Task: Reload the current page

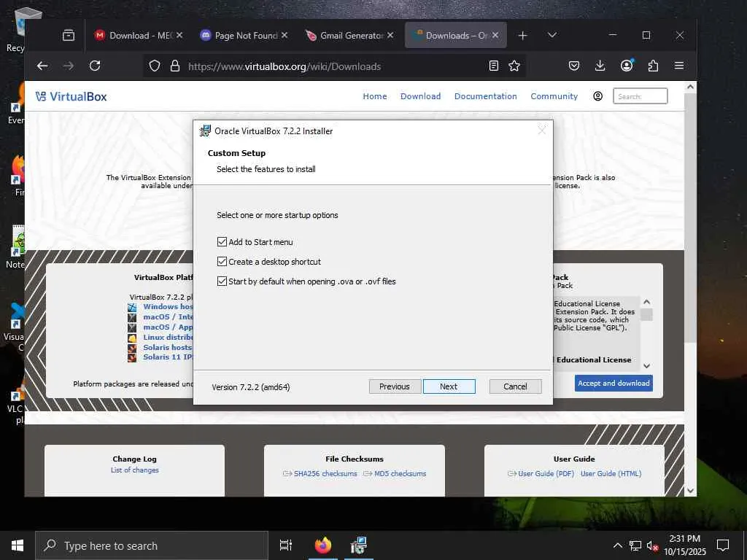Action: pyautogui.click(x=95, y=66)
